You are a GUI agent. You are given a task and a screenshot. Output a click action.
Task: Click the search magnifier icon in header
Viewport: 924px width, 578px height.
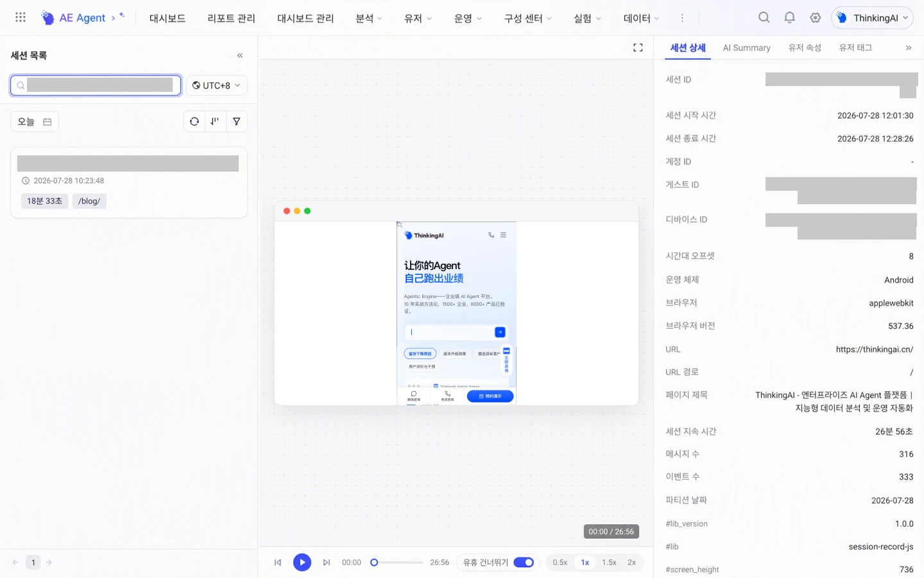click(764, 17)
